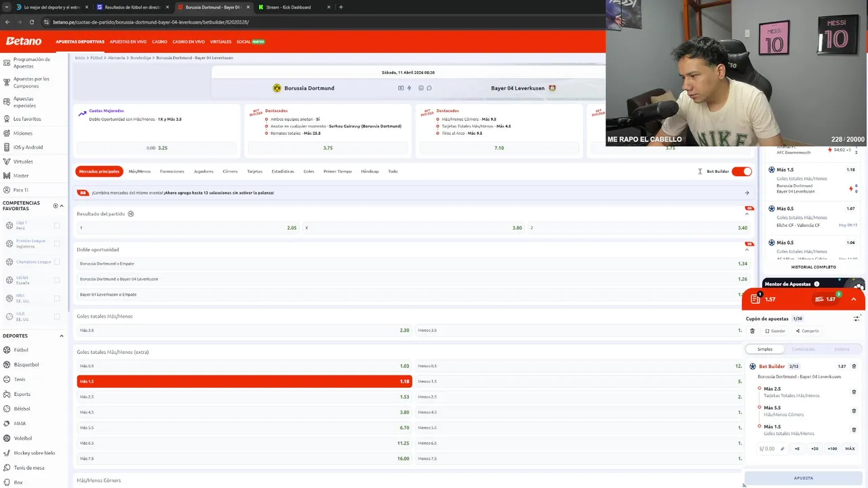The image size is (868, 488).
Task: Delete Más 2.5 selection from bet slip
Action: pyautogui.click(x=854, y=392)
